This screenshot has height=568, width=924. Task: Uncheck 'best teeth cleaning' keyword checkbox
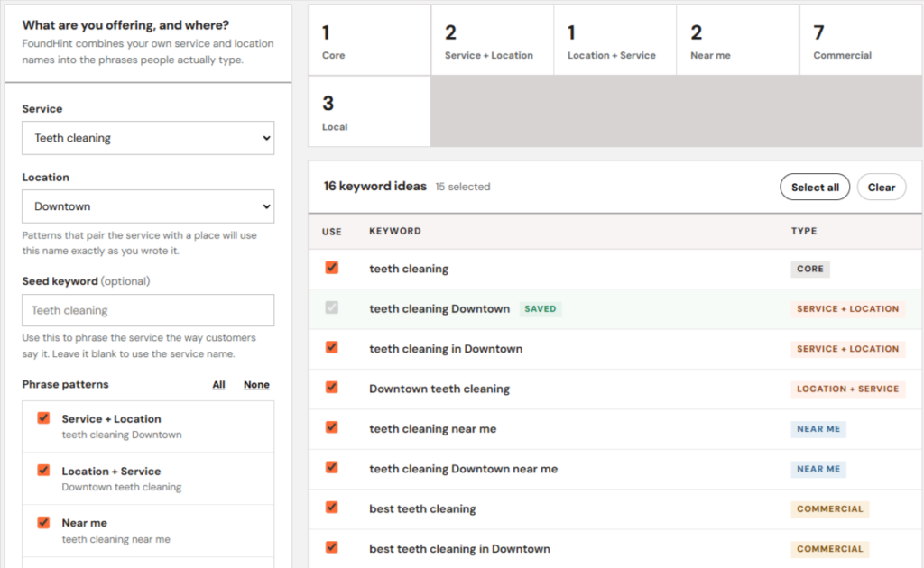332,508
